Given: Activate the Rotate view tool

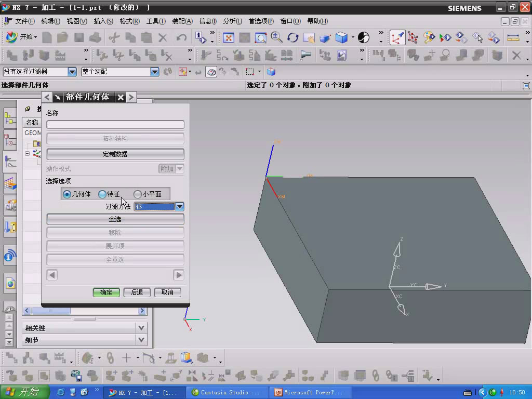Looking at the screenshot, I should pos(292,37).
